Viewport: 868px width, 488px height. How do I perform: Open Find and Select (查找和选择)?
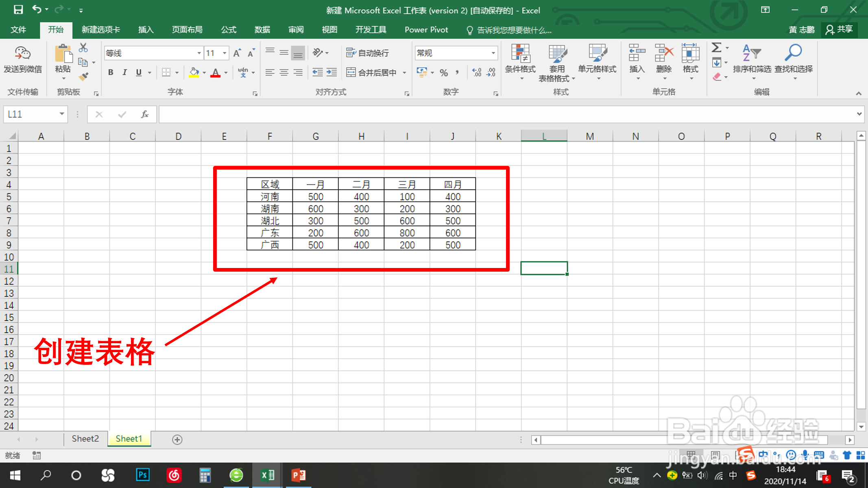793,61
